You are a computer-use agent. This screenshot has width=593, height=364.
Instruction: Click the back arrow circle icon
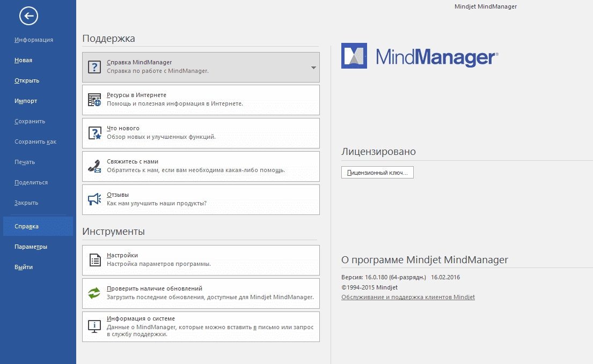(x=29, y=16)
